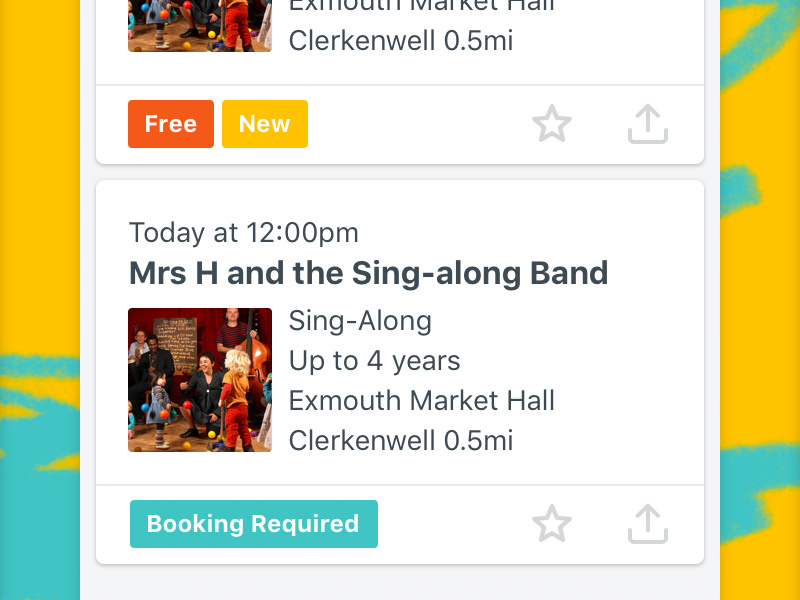Open Exmouth Market Hall venue in top card
The image size is (800, 600).
421,4
